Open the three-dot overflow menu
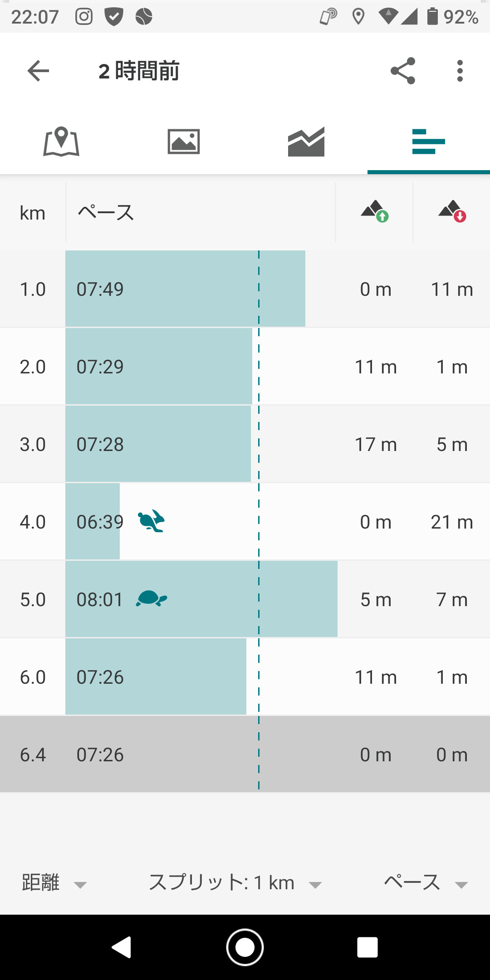The height and width of the screenshot is (980, 490). (460, 71)
